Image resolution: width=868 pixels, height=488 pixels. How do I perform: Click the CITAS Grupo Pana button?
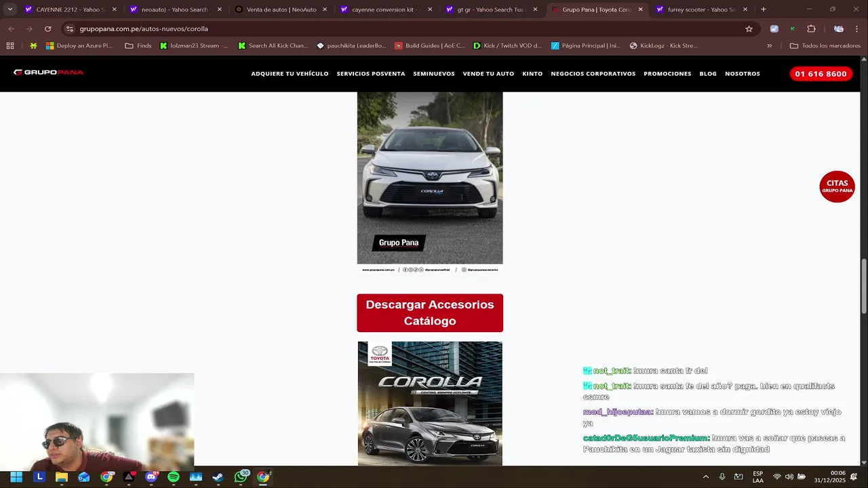(837, 186)
